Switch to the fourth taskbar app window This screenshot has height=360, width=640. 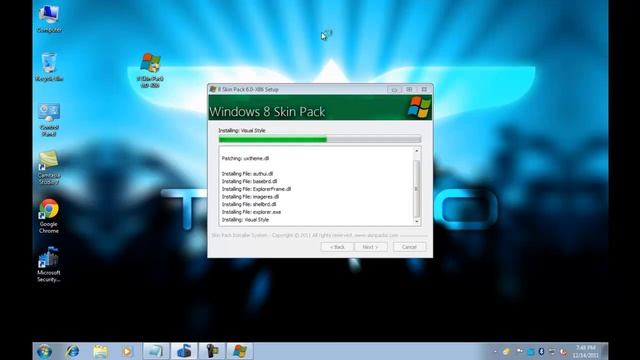click(x=156, y=351)
